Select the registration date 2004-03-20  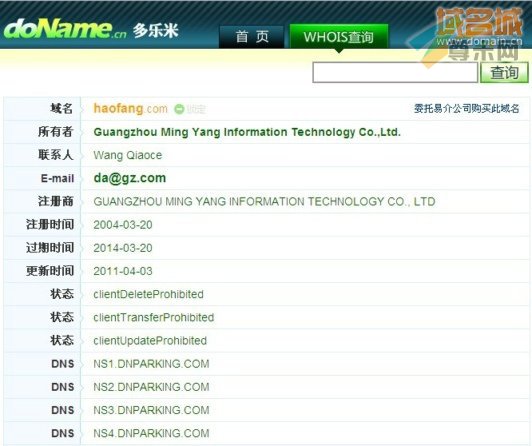[123, 225]
